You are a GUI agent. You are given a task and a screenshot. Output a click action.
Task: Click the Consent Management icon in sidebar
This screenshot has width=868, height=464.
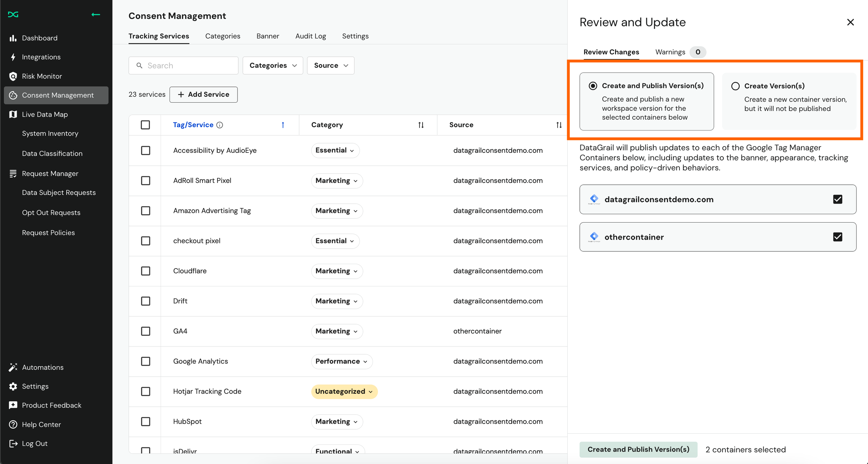pos(13,95)
